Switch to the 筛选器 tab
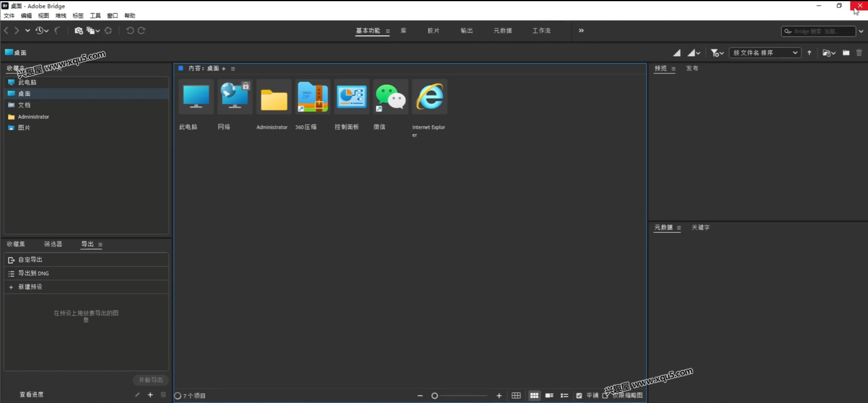The image size is (868, 403). click(x=53, y=244)
